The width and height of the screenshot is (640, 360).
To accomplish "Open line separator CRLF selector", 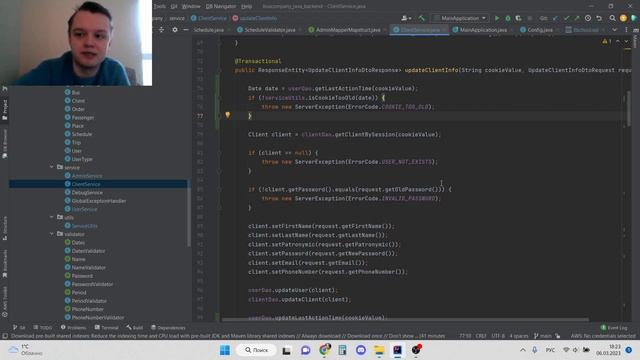I will click(481, 336).
